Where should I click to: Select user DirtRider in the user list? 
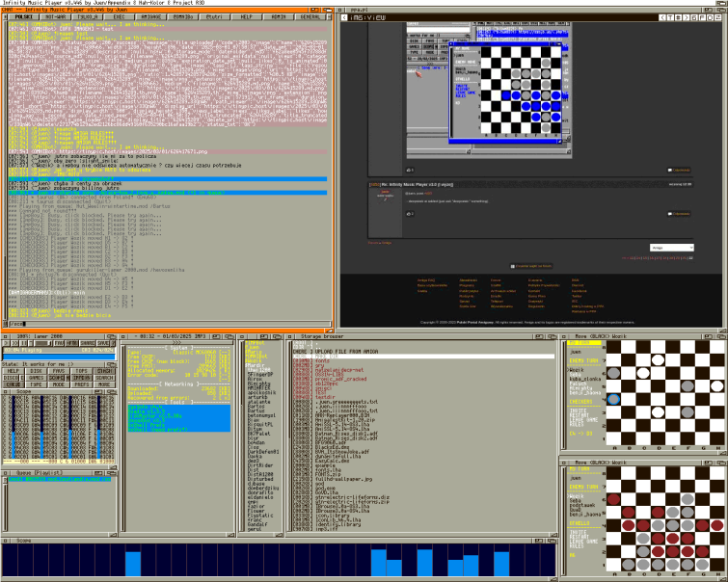260,465
